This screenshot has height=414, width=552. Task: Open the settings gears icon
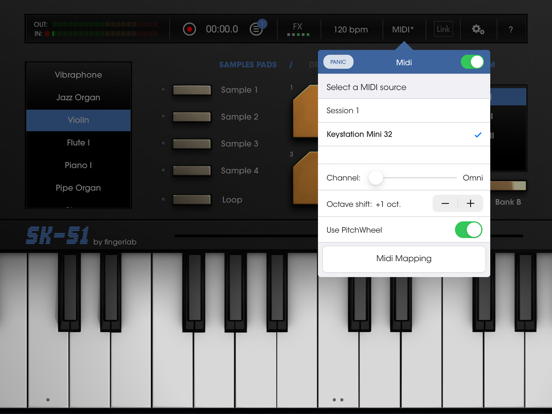coord(478,29)
